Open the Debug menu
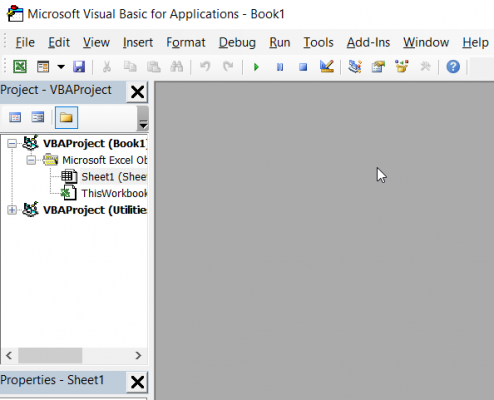The image size is (494, 400). pyautogui.click(x=237, y=43)
